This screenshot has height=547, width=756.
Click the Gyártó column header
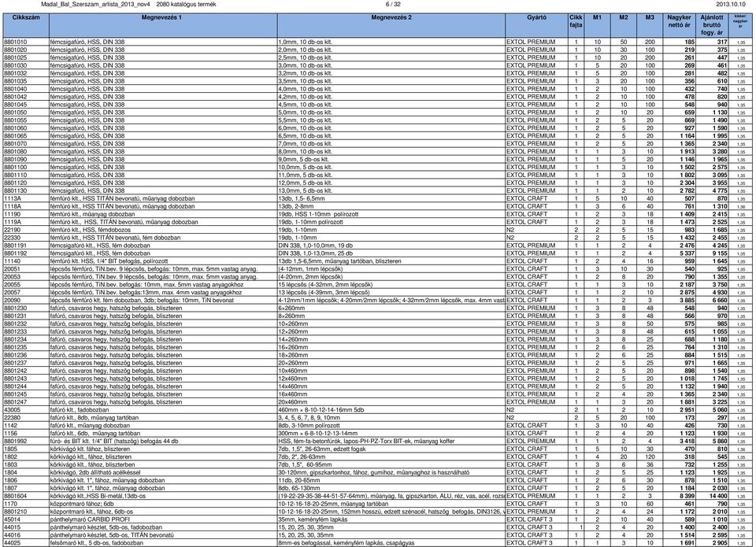(536, 25)
